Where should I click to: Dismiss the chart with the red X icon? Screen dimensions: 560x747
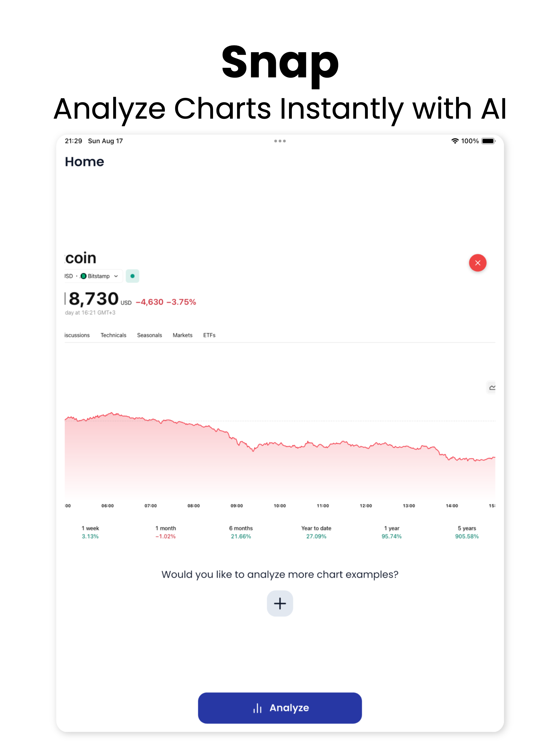pos(478,263)
